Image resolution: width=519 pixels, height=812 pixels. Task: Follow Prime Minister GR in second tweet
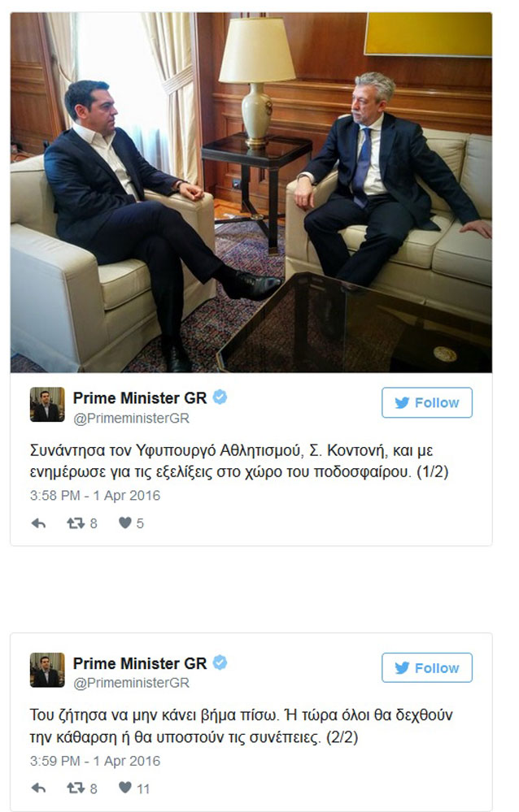pyautogui.click(x=427, y=667)
